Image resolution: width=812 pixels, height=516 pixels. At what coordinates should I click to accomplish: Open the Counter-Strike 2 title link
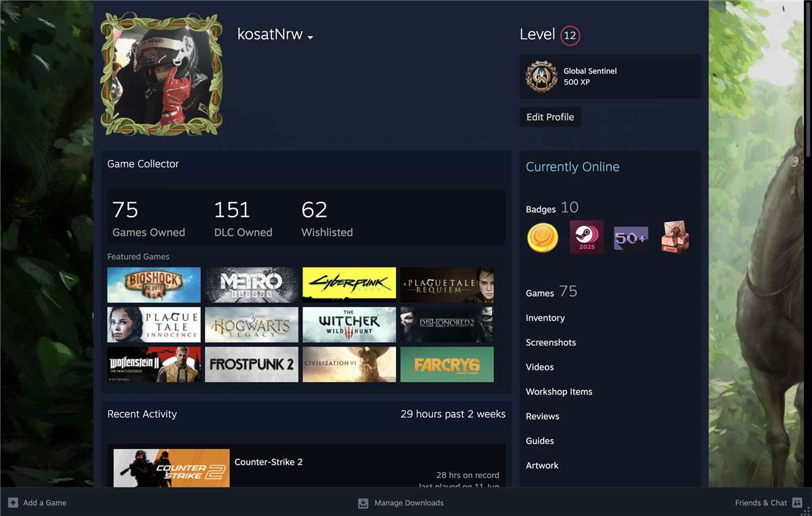coord(269,462)
